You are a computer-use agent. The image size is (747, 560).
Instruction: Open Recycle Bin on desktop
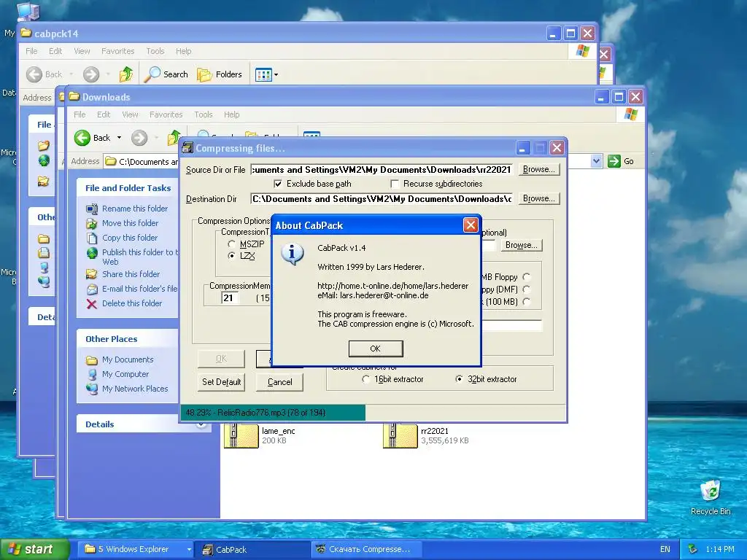click(x=711, y=498)
